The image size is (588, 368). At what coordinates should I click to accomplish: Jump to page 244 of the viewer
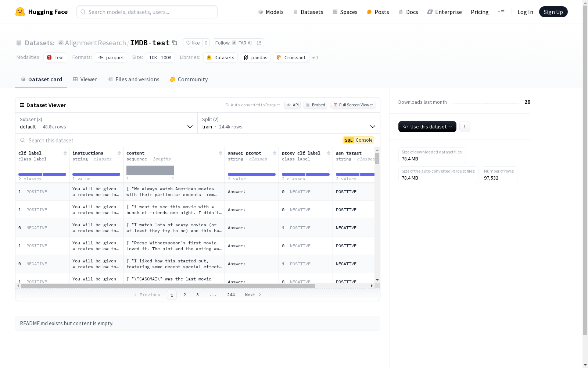click(231, 295)
